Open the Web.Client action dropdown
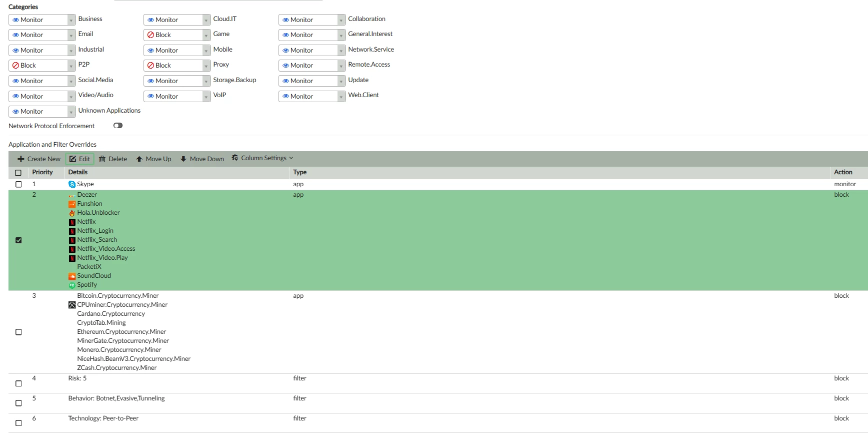Image resolution: width=868 pixels, height=438 pixels. click(x=312, y=96)
